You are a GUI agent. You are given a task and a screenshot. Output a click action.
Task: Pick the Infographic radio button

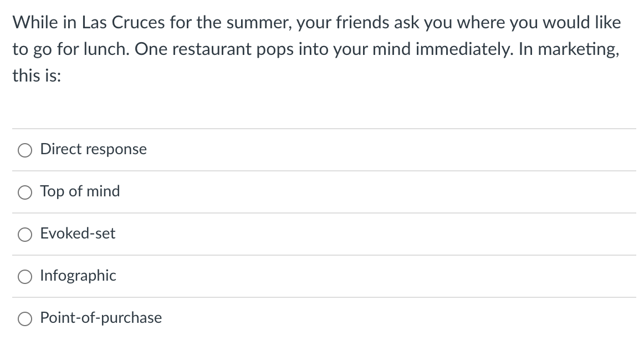point(25,277)
